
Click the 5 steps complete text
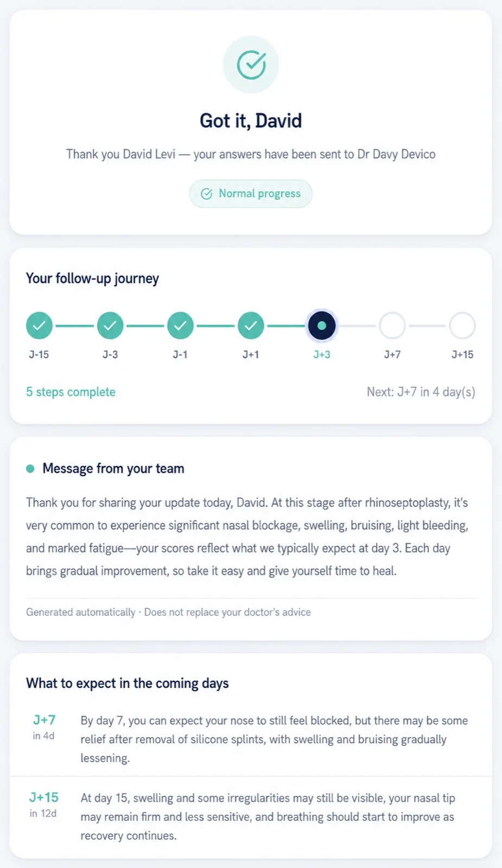coord(71,392)
